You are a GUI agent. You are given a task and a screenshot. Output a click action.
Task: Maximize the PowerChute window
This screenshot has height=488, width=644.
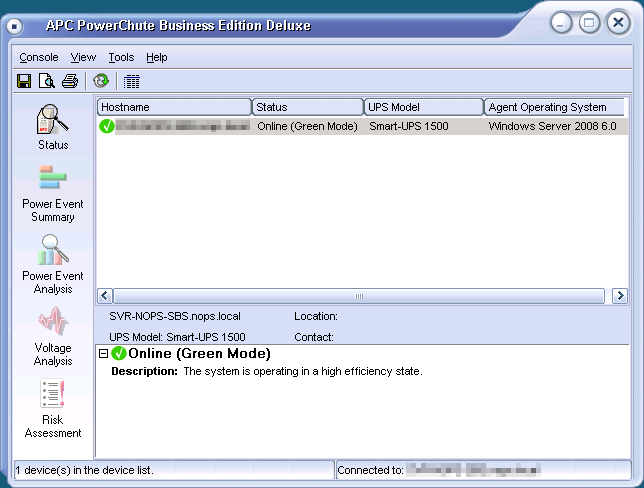pos(589,23)
